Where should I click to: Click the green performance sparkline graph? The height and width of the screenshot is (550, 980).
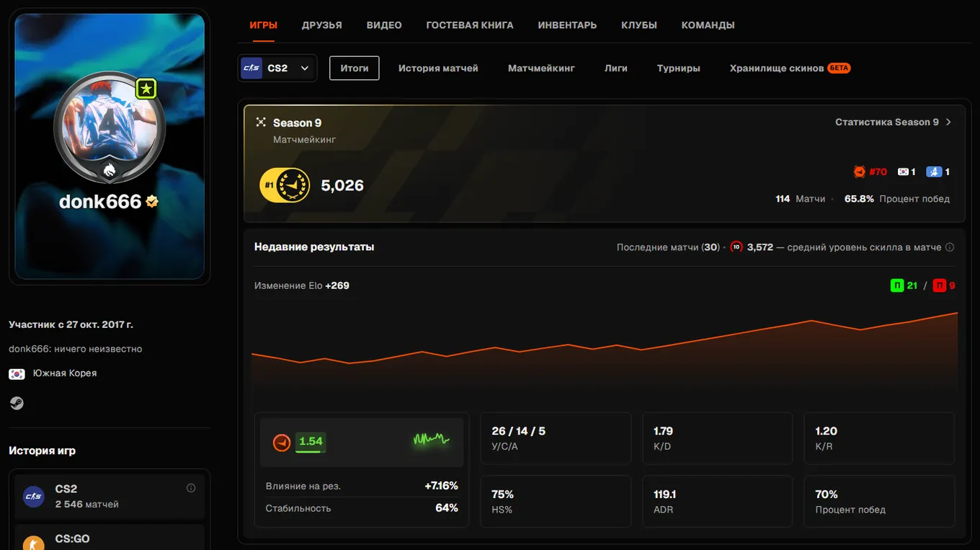(x=431, y=439)
